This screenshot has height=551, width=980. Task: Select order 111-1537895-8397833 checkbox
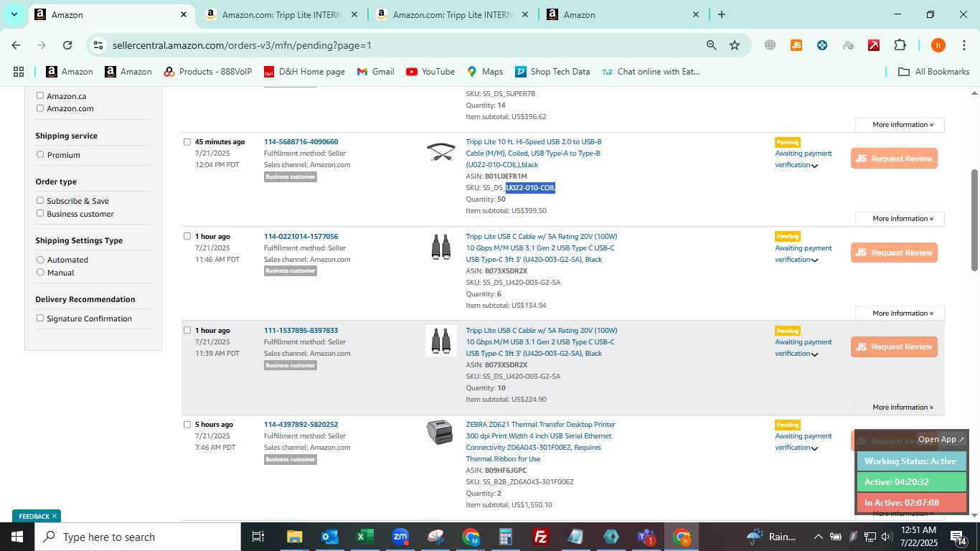pyautogui.click(x=187, y=331)
